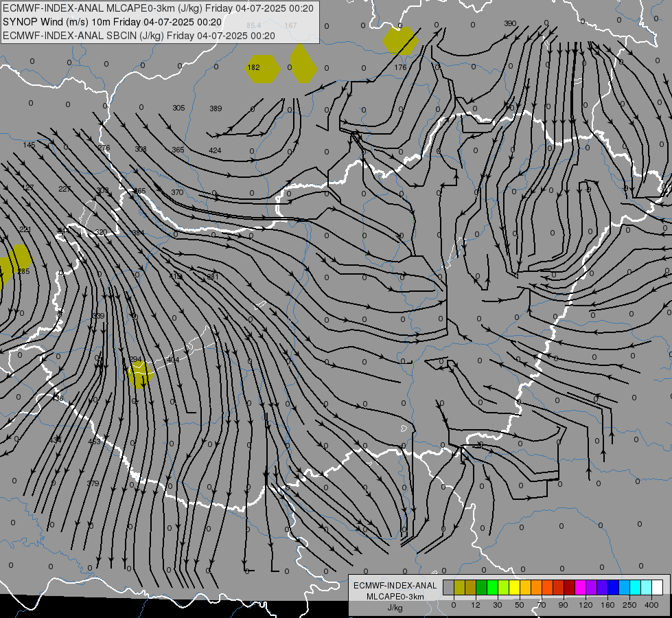Click the legend scale label 120
This screenshot has width=672, height=618.
coord(586,605)
